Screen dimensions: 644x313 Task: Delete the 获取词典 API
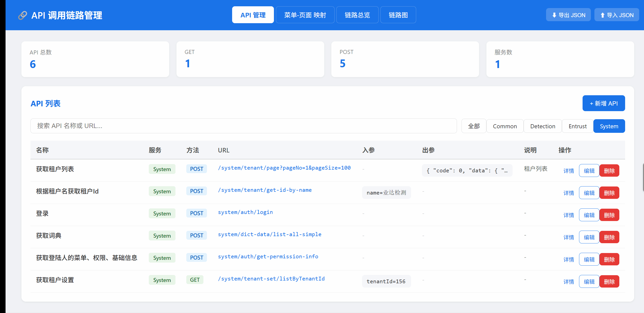click(609, 237)
